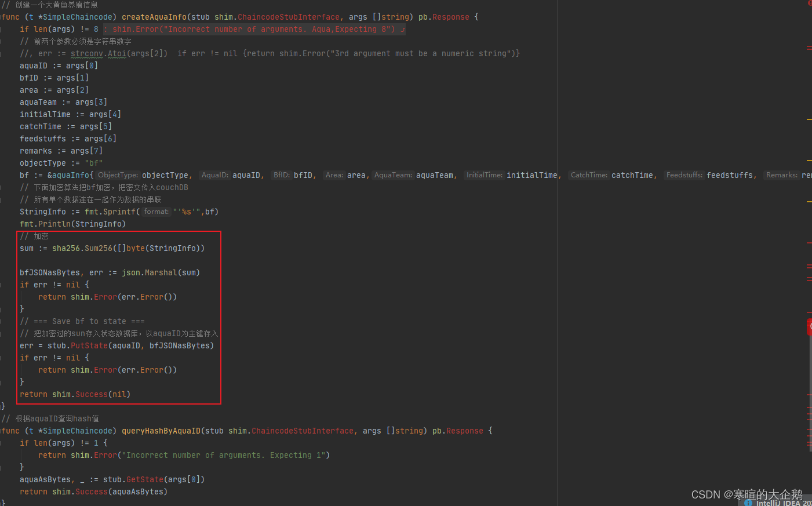
Task: Click the catchTime := args[5] line
Action: click(65, 126)
